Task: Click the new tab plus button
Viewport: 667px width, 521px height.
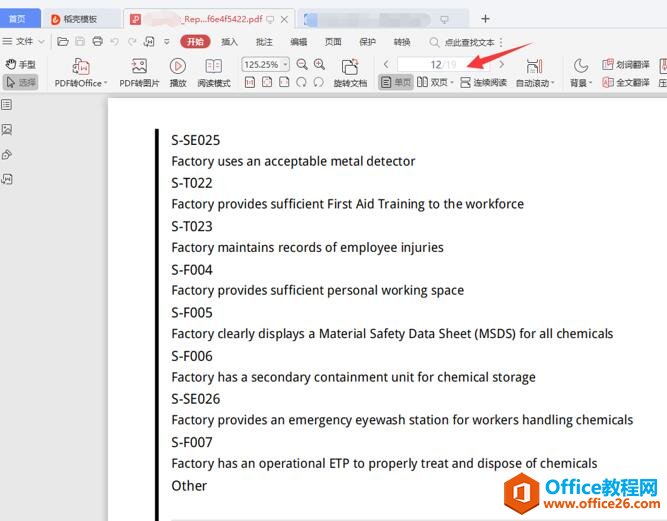Action: click(x=485, y=19)
